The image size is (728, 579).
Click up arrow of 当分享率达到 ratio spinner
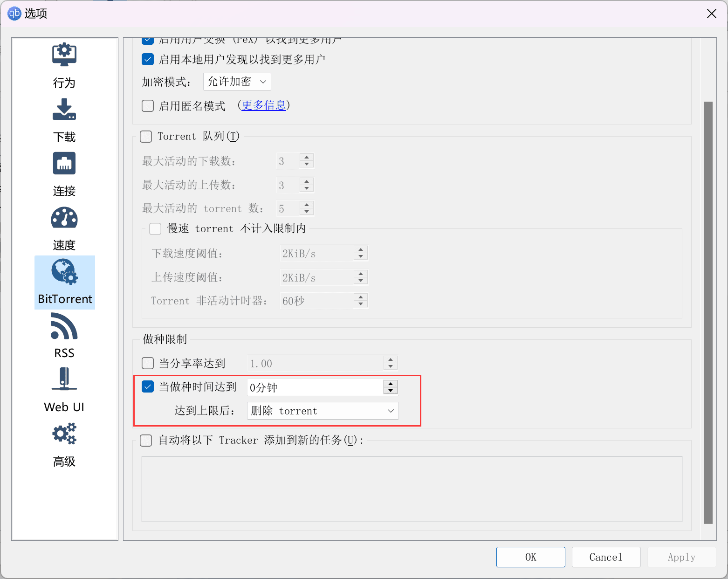(x=391, y=360)
